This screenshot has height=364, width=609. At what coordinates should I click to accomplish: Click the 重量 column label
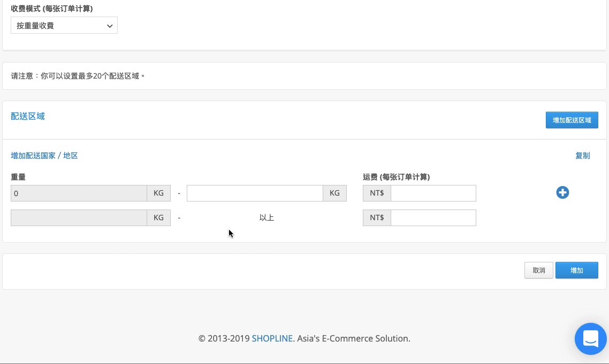click(18, 177)
